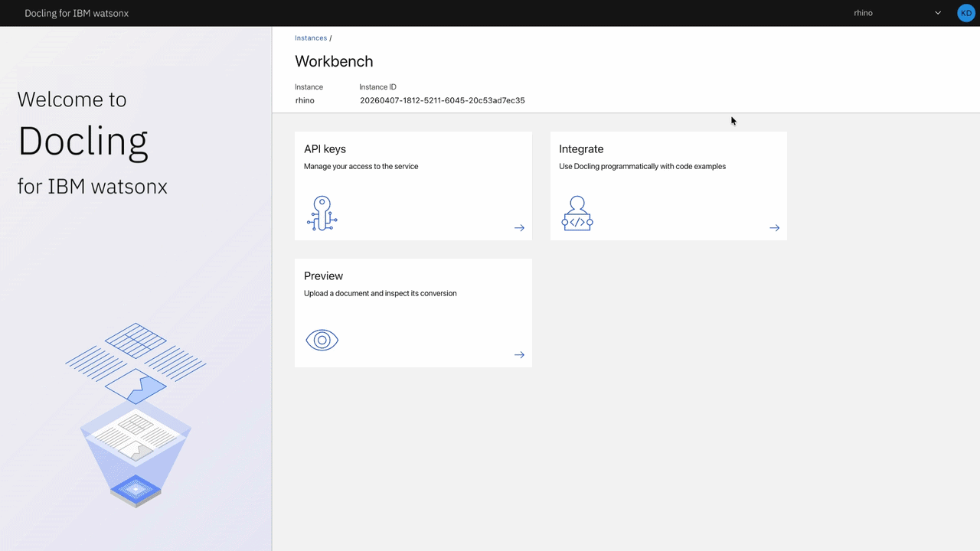Open the Preview card title
The width and height of the screenshot is (980, 551).
pos(323,276)
